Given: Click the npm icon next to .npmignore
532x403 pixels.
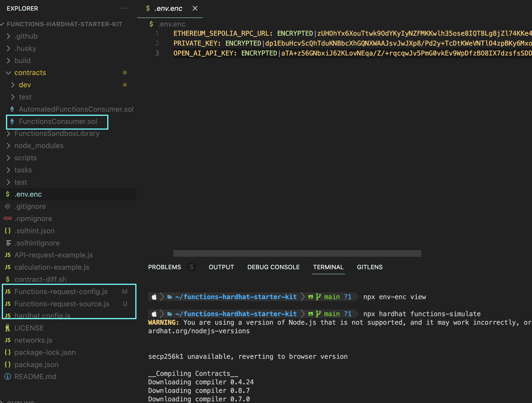Looking at the screenshot, I should click(x=7, y=219).
